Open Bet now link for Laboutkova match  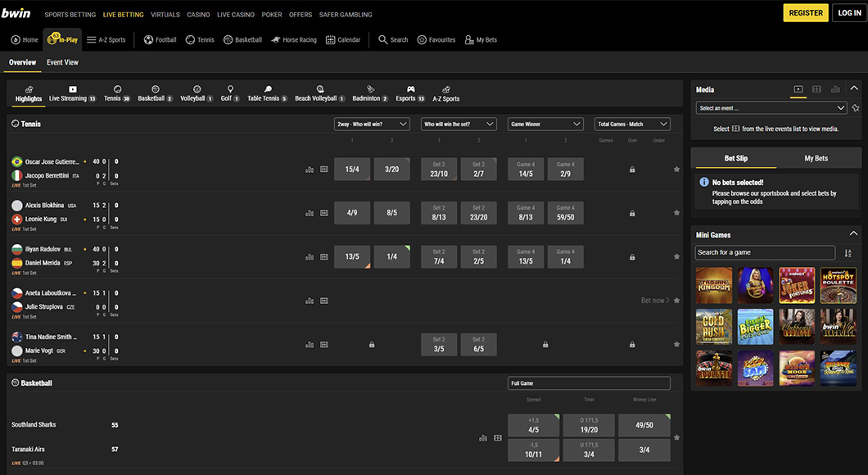(x=655, y=301)
